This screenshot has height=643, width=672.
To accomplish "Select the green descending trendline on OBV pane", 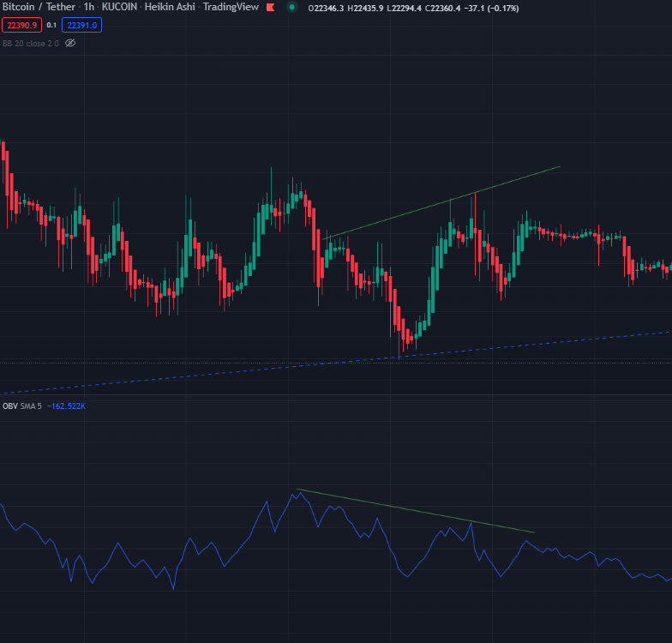I will (416, 511).
